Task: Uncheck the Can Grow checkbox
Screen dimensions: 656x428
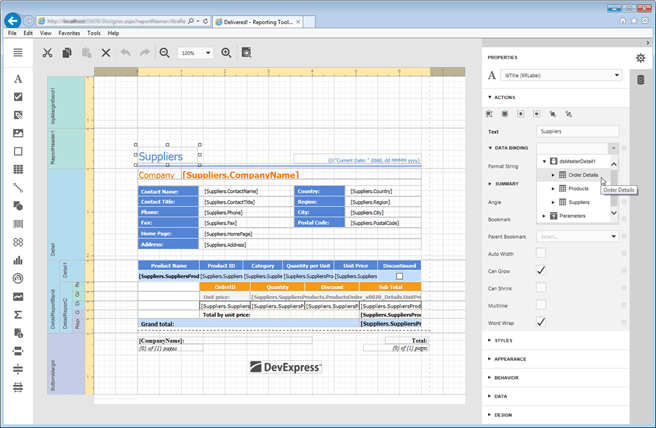Action: tap(541, 270)
